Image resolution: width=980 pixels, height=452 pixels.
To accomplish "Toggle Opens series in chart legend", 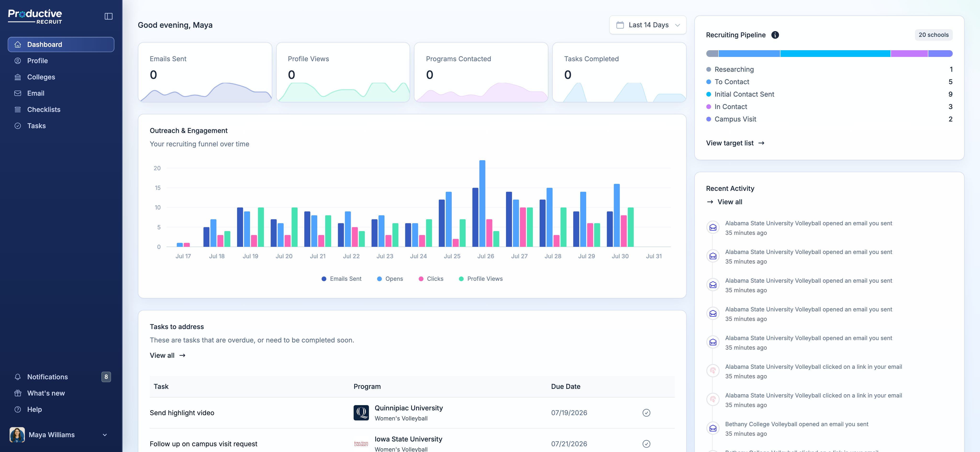I will 390,279.
